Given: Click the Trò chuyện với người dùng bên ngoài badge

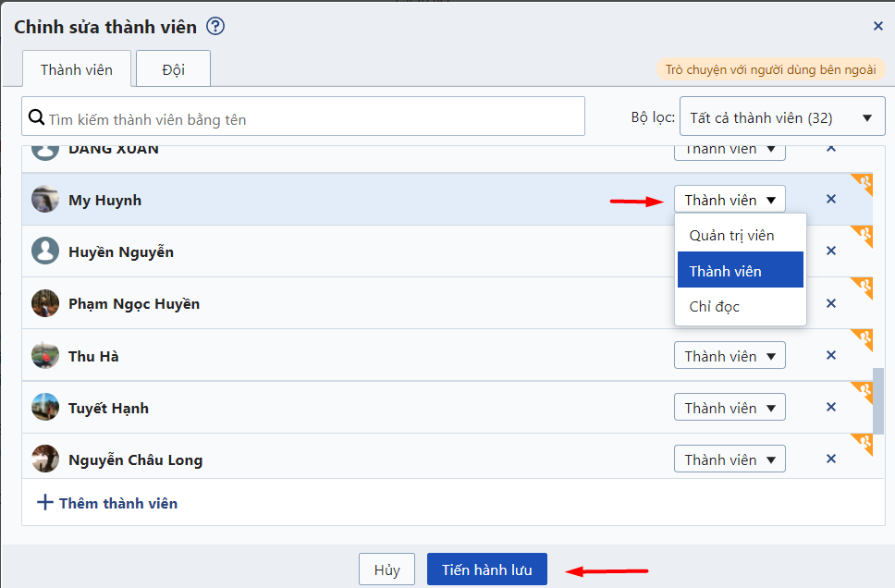Looking at the screenshot, I should pyautogui.click(x=770, y=69).
